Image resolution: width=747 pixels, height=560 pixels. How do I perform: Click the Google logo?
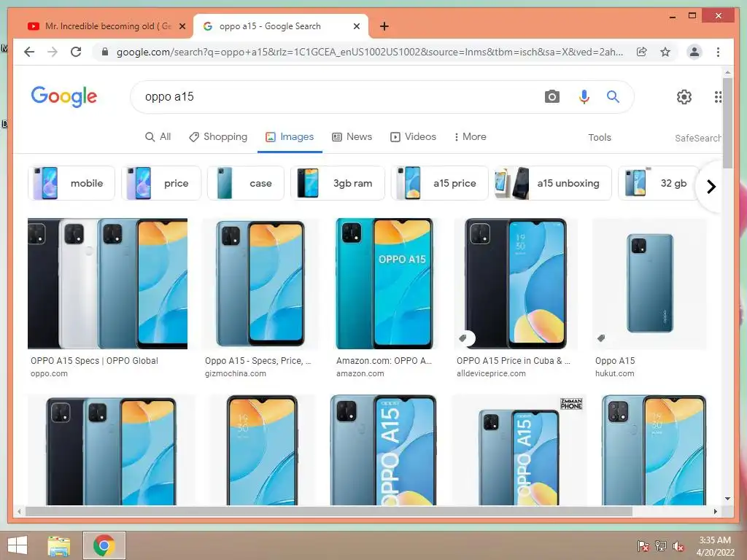pos(64,97)
